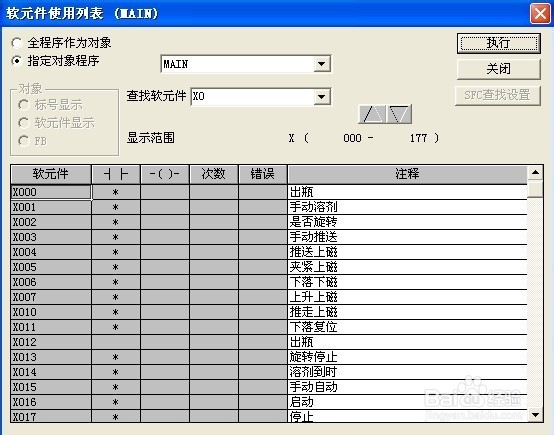Close the 软元件使用列表 dialog with X
The height and width of the screenshot is (435, 554).
click(540, 13)
